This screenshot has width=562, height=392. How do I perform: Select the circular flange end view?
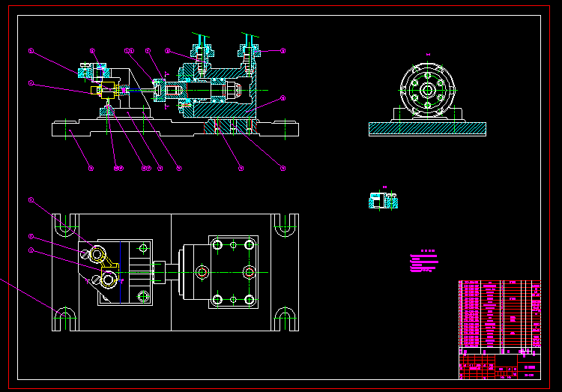pos(428,90)
